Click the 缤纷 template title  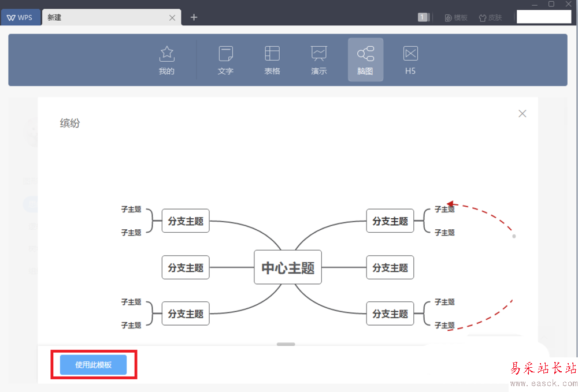[x=70, y=123]
